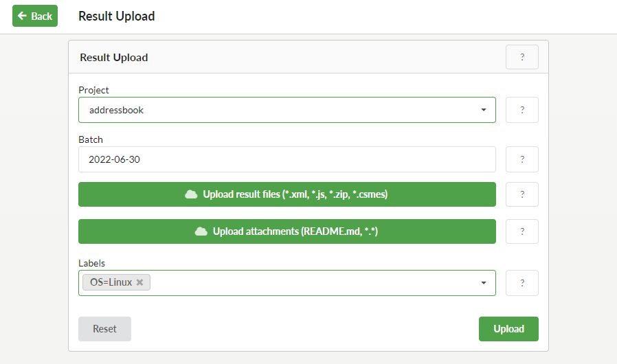Open help for the Result Upload panel header

click(521, 57)
